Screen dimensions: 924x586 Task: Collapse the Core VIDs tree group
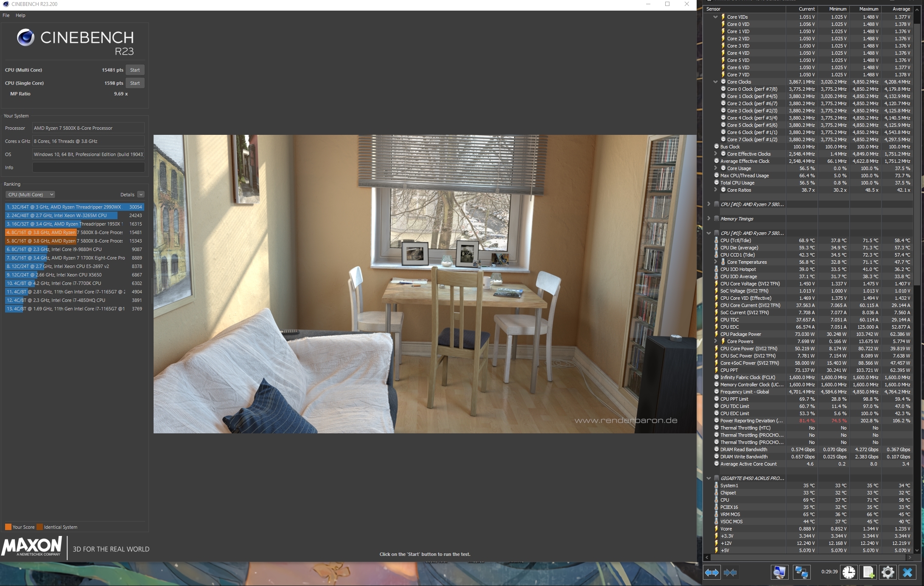(715, 17)
